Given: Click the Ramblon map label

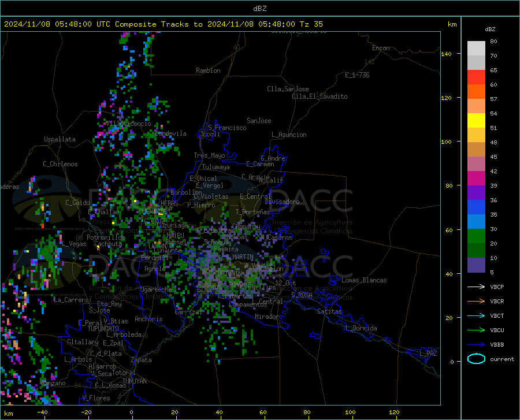Looking at the screenshot, I should coord(208,70).
